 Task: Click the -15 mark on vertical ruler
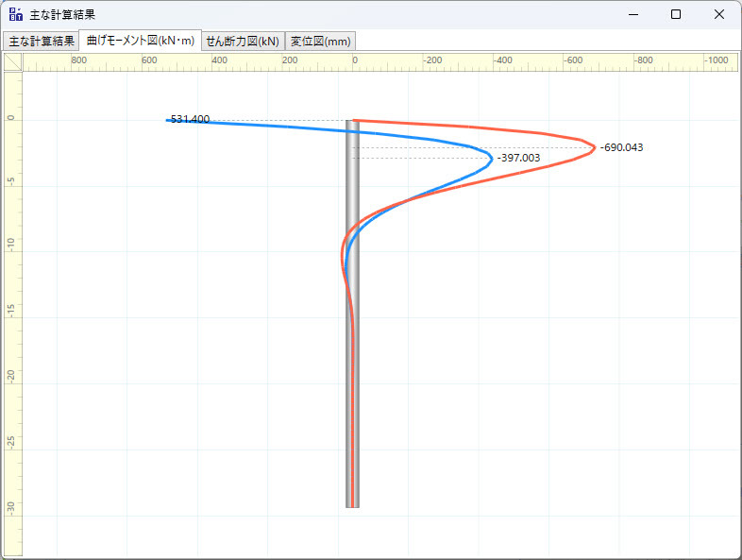pyautogui.click(x=11, y=311)
